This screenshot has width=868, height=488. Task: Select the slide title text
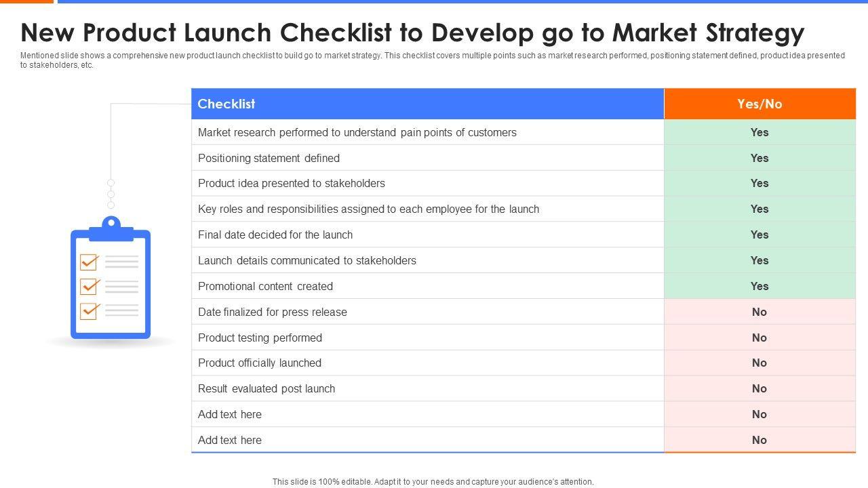412,33
